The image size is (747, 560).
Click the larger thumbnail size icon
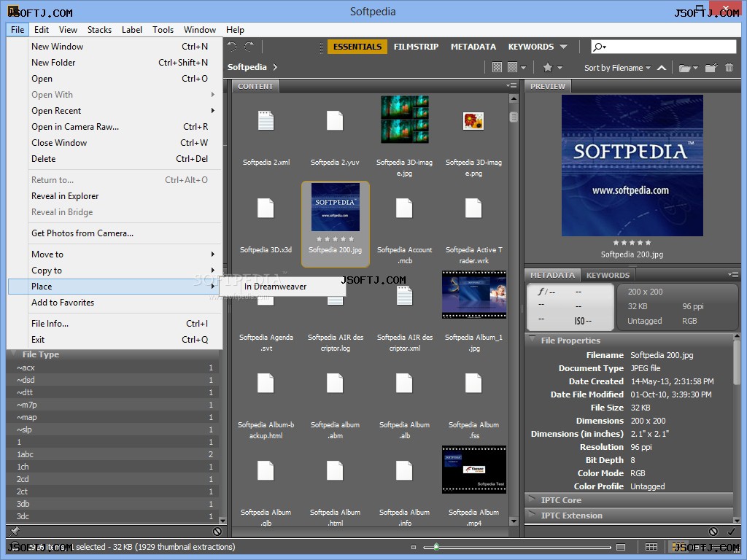621,547
